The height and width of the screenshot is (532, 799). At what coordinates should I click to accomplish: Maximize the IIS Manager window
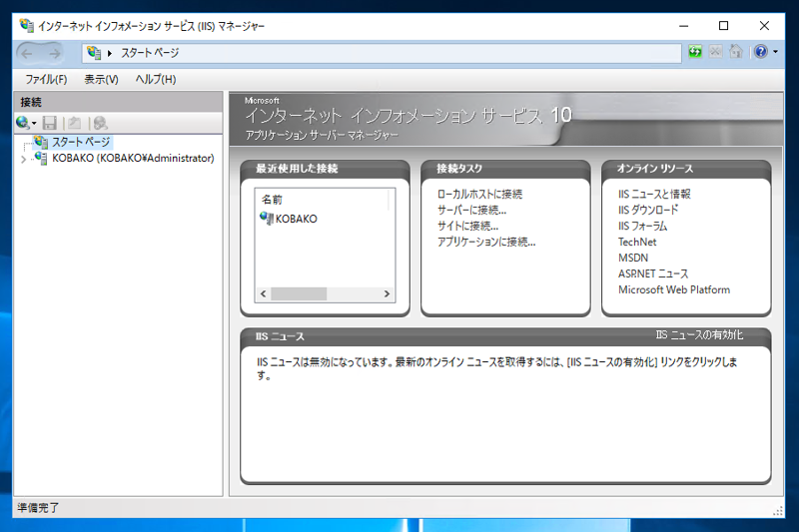coord(723,26)
